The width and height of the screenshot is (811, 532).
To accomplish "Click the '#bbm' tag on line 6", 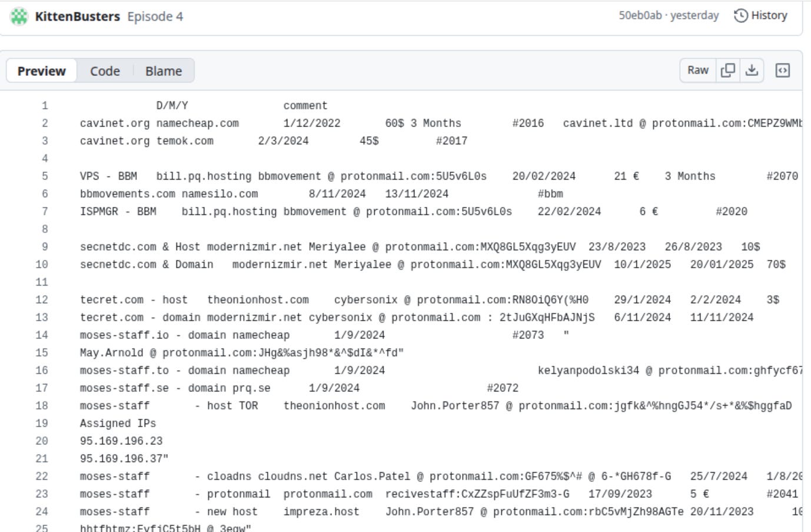I will [550, 194].
